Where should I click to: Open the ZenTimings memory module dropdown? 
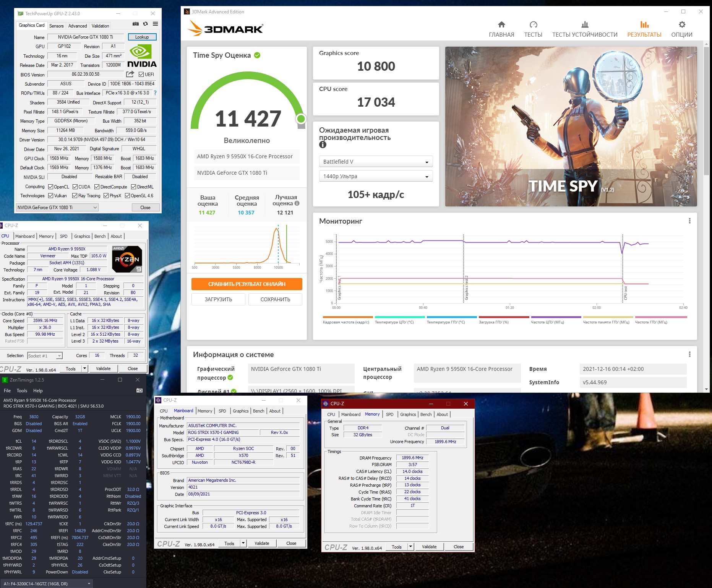tap(47, 584)
